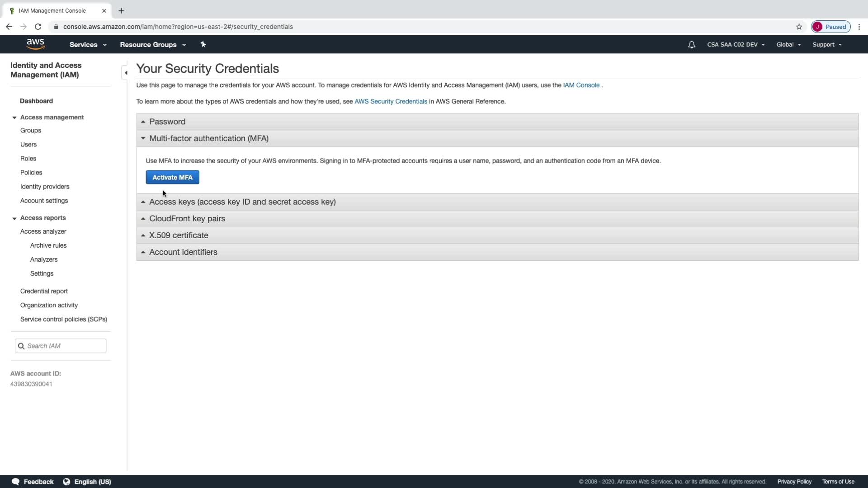Click the pin shortcut icon in navbar
868x488 pixels.
click(x=203, y=44)
